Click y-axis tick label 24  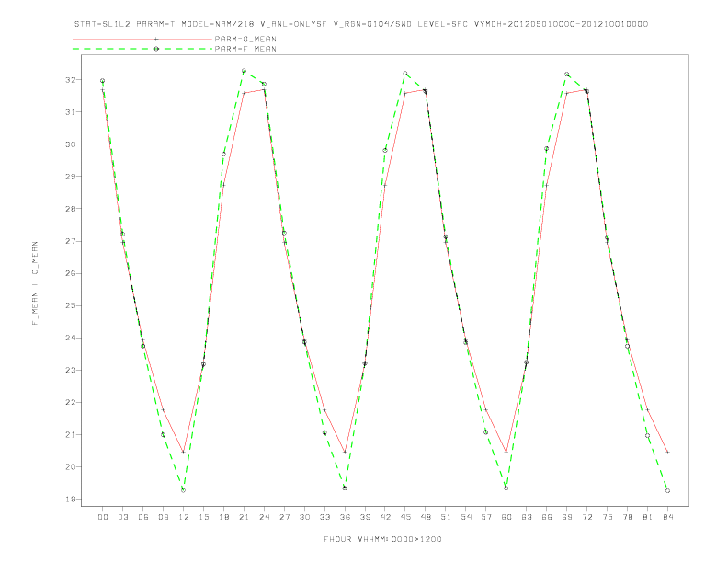[x=71, y=338]
